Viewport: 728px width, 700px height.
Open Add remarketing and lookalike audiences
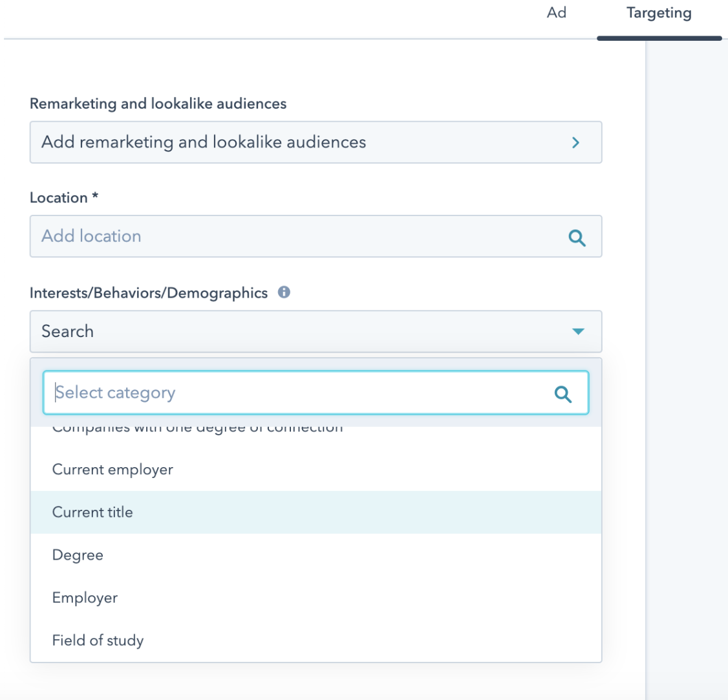click(315, 142)
